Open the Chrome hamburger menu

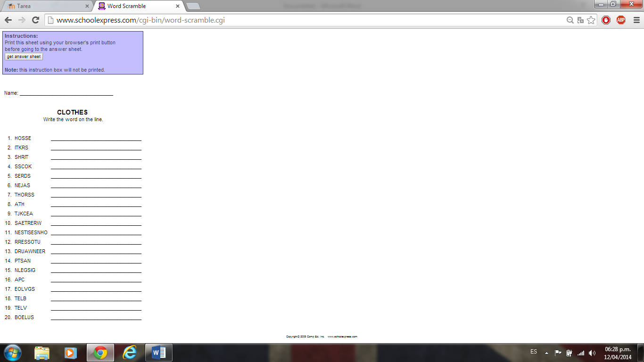click(x=636, y=20)
